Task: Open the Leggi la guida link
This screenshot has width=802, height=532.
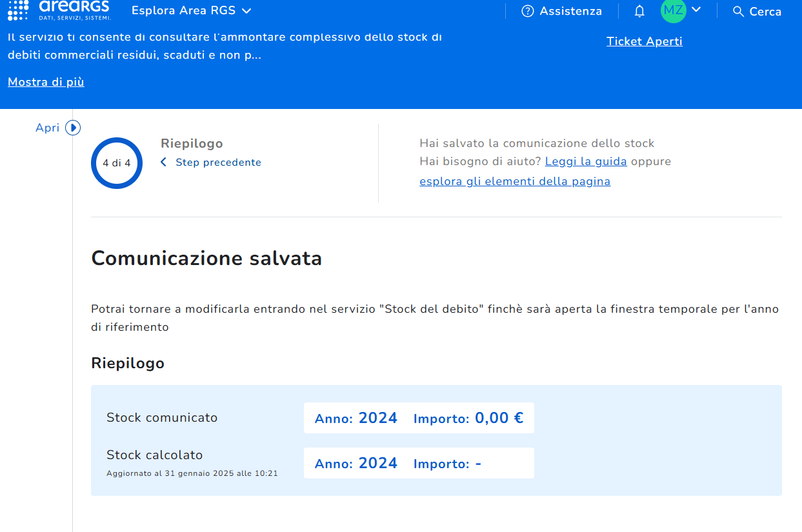Action: (586, 161)
